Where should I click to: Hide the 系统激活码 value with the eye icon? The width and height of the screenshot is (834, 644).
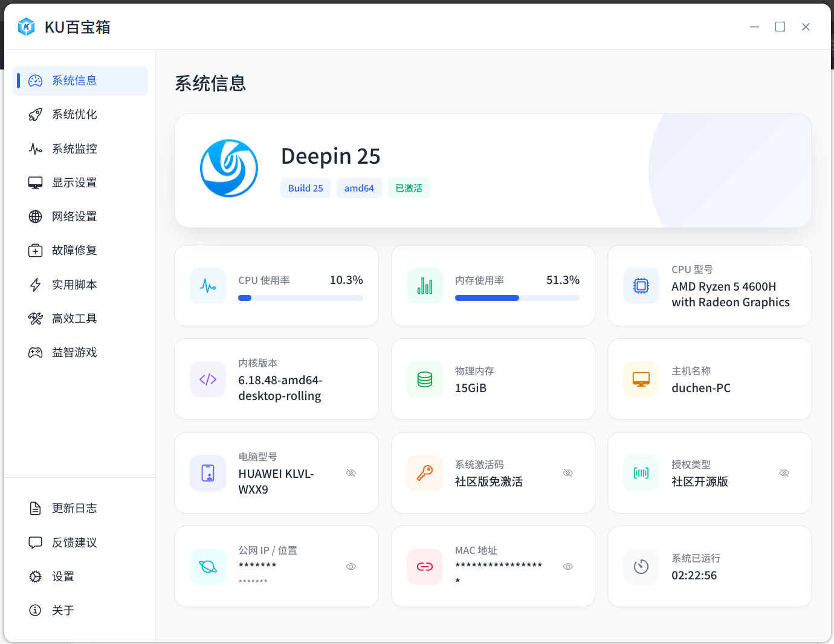pyautogui.click(x=568, y=473)
